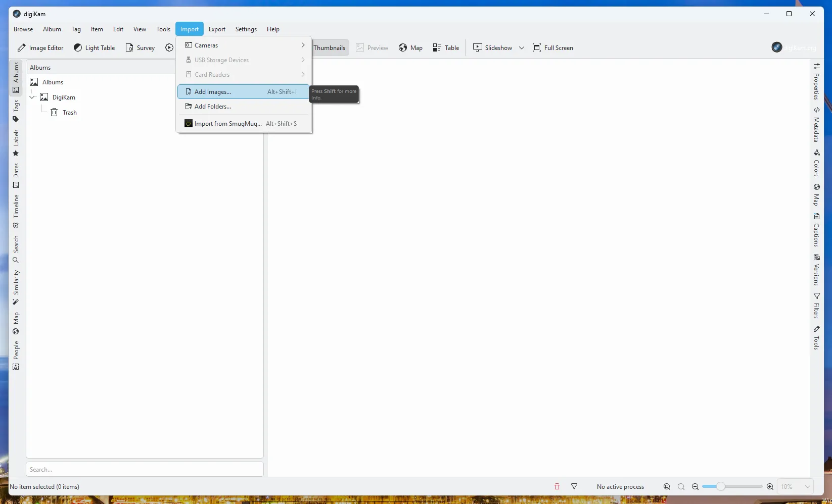The height and width of the screenshot is (504, 832).
Task: Choose Add Folders from Import menu
Action: pyautogui.click(x=244, y=107)
